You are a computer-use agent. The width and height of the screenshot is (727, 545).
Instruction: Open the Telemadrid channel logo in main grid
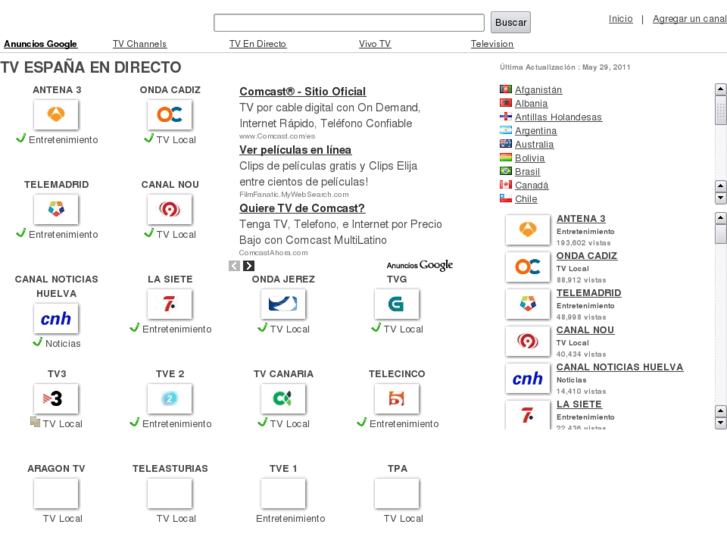56,209
